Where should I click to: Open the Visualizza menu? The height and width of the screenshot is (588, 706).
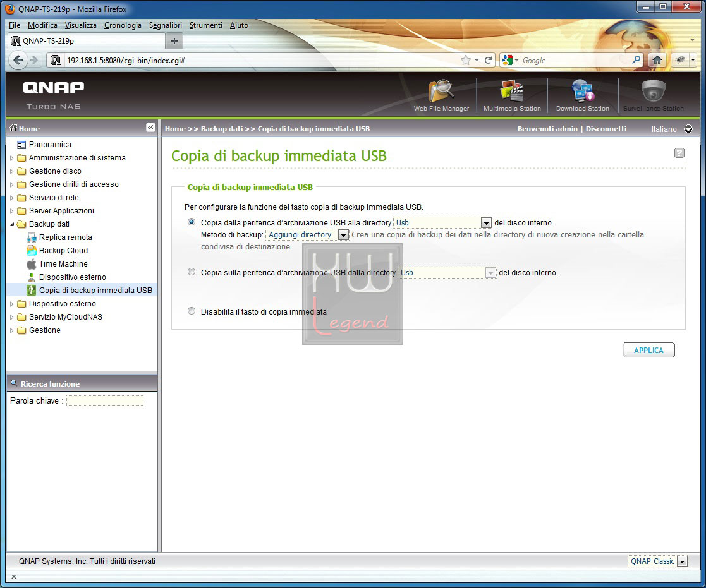tap(81, 25)
